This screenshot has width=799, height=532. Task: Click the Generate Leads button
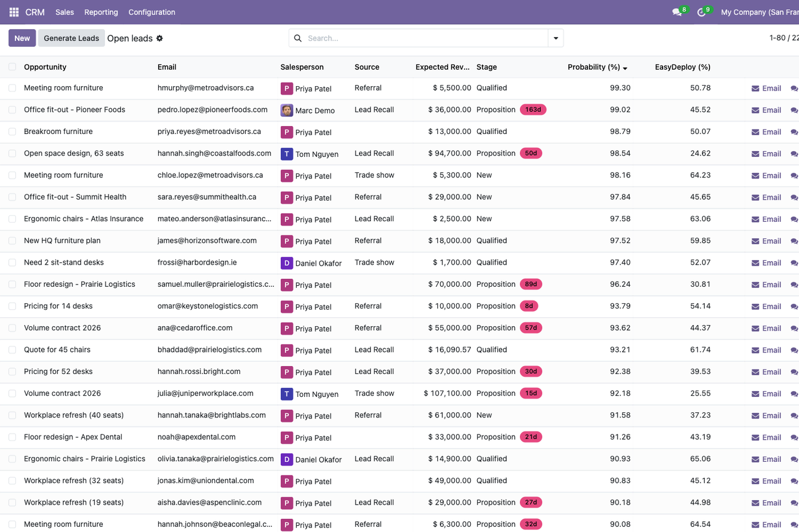pos(71,38)
